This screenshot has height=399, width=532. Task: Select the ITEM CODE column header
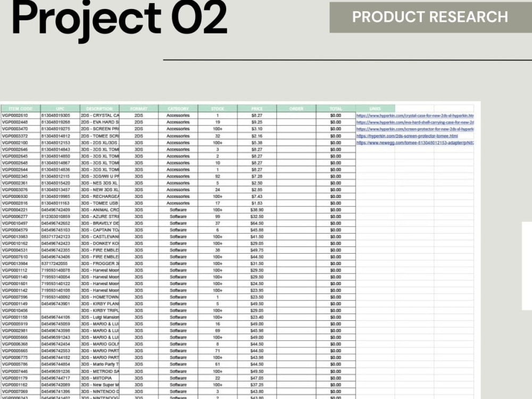point(21,109)
